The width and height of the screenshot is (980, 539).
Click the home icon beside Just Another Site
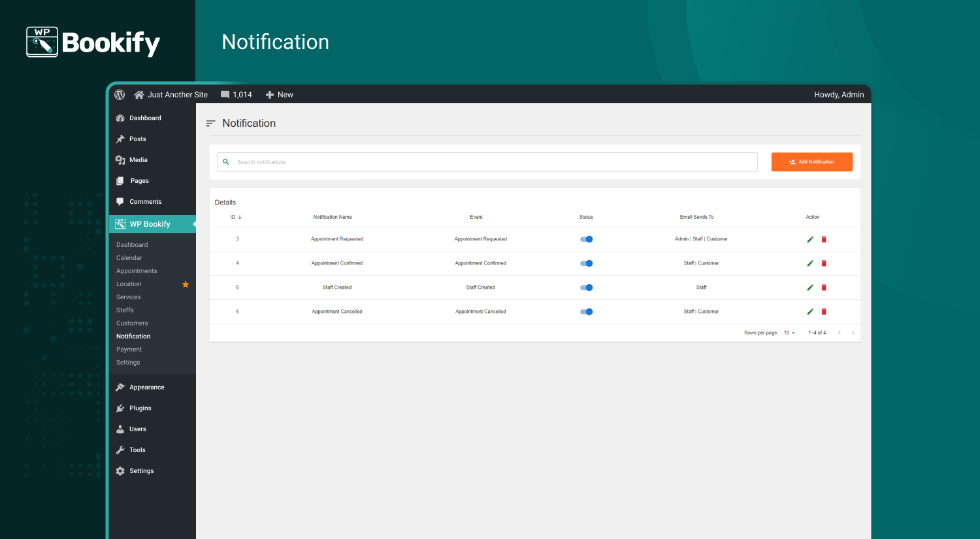pyautogui.click(x=138, y=94)
